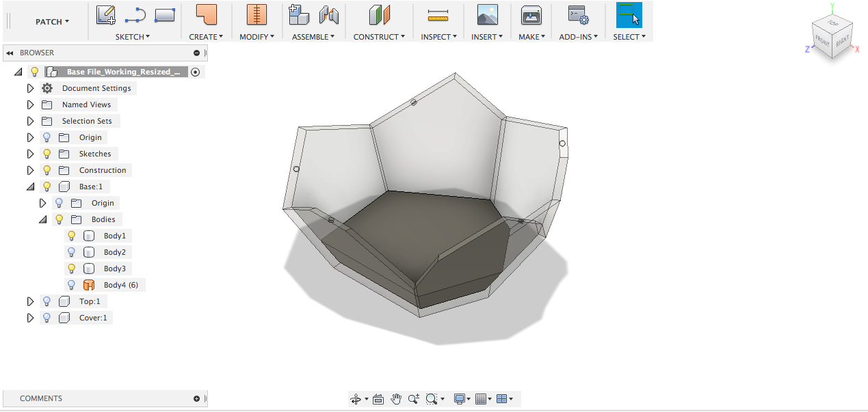Expand the Comments panel plus button
The image size is (868, 412).
(197, 398)
